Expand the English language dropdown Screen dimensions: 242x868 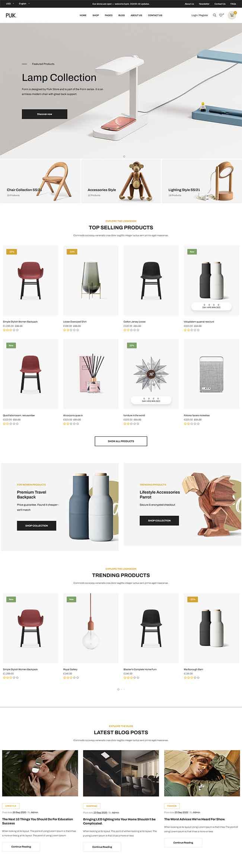(x=24, y=4)
